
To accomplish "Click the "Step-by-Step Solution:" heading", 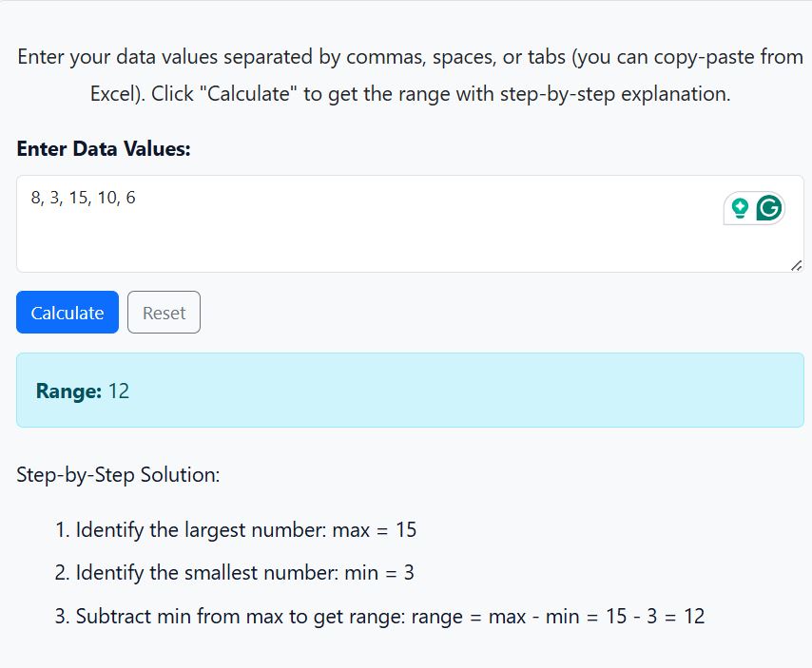I will pos(118,474).
